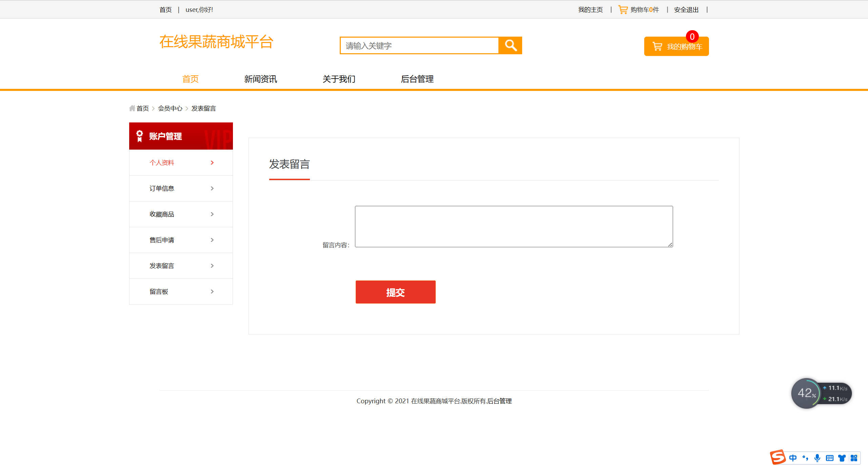Viewport: 868px width, 466px height.
Task: Click the home icon in the breadcrumb
Action: pyautogui.click(x=133, y=108)
